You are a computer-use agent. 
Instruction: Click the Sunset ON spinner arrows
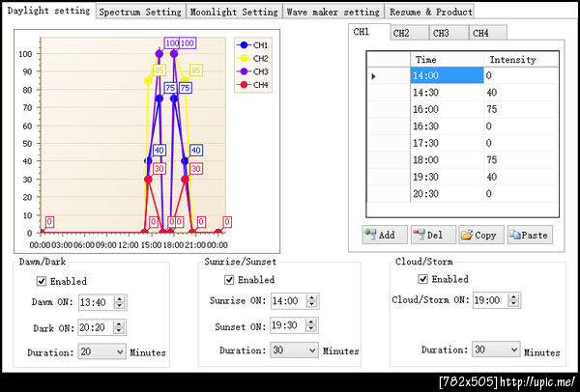pyautogui.click(x=311, y=325)
